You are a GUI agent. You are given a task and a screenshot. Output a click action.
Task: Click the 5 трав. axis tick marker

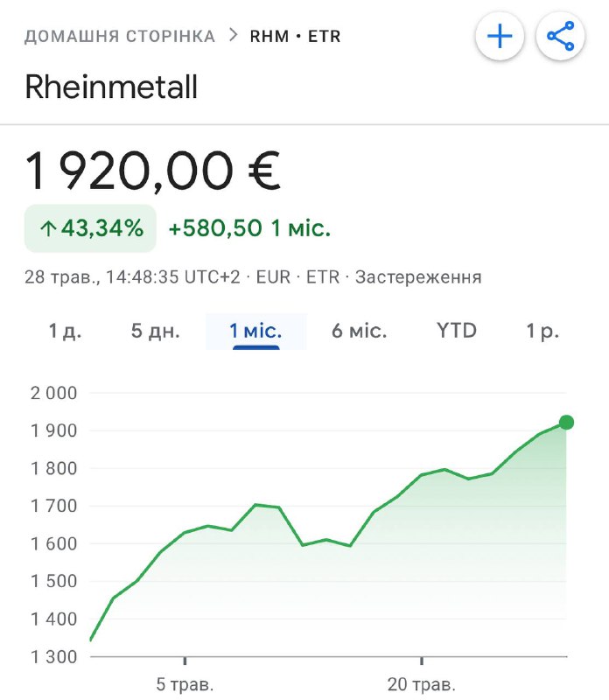tap(185, 661)
